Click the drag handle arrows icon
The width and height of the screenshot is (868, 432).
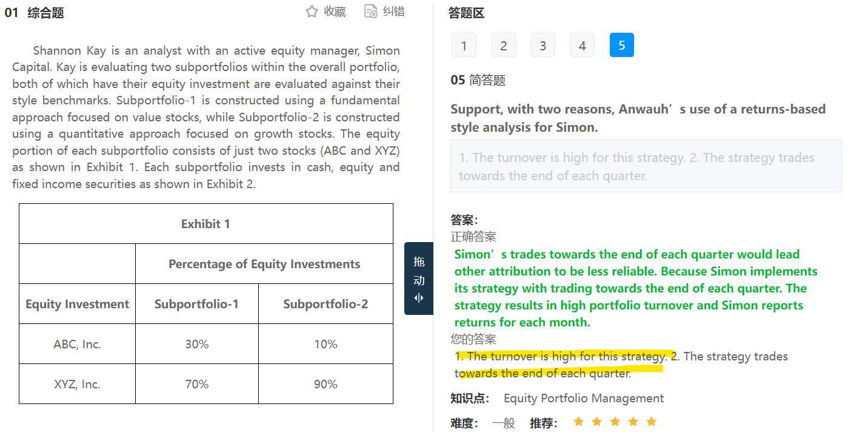(x=418, y=298)
